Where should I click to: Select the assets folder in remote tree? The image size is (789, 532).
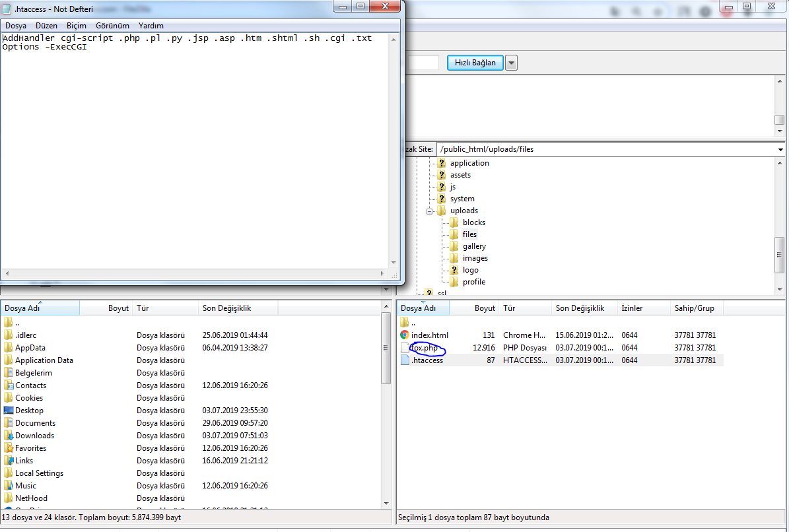coord(460,175)
